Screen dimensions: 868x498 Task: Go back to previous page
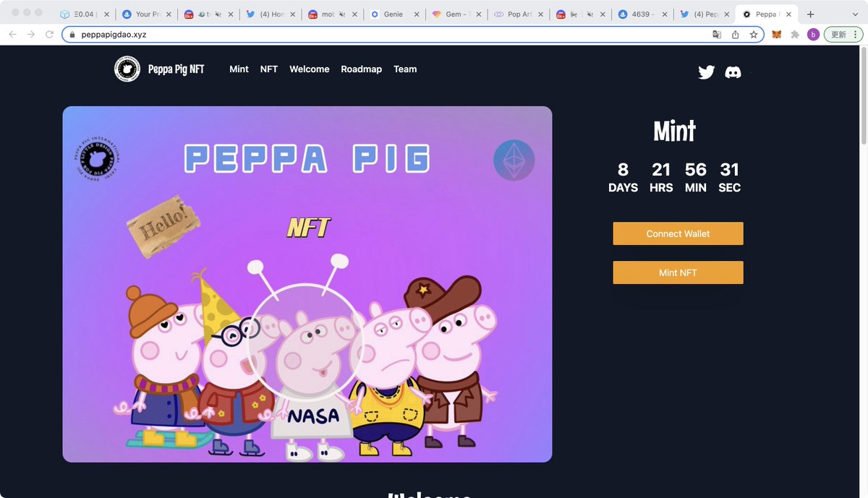(x=12, y=34)
